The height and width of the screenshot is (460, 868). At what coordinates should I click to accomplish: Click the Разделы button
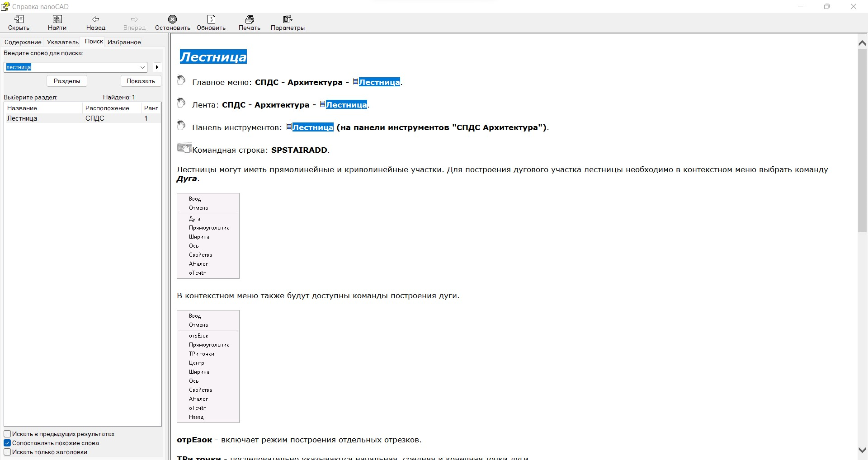pyautogui.click(x=67, y=81)
